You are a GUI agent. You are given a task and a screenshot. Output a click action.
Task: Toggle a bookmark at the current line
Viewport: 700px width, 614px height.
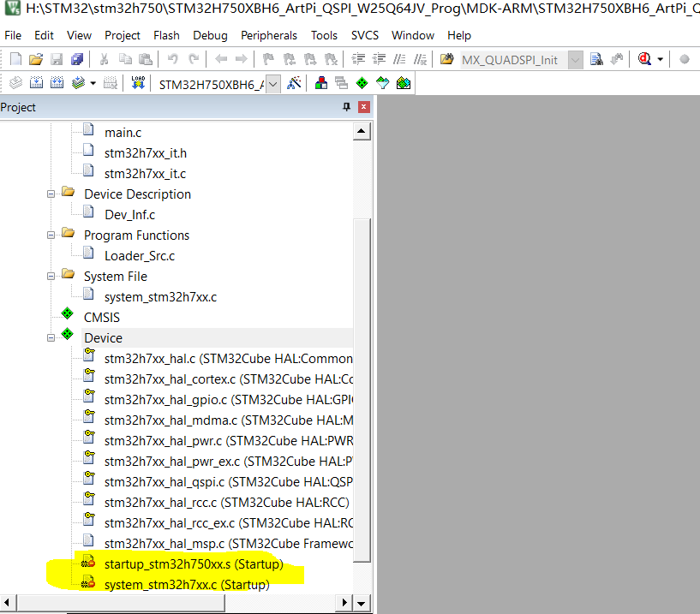point(268,58)
